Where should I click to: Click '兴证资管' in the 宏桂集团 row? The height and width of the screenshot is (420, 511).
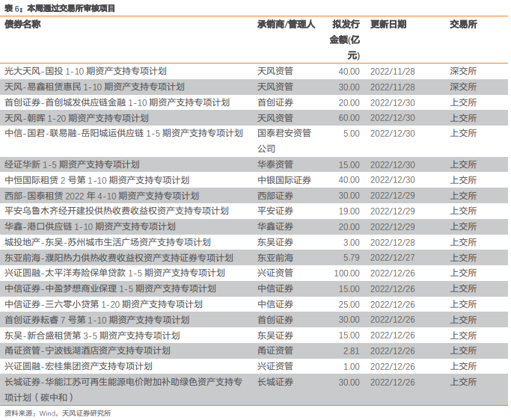[x=275, y=366]
